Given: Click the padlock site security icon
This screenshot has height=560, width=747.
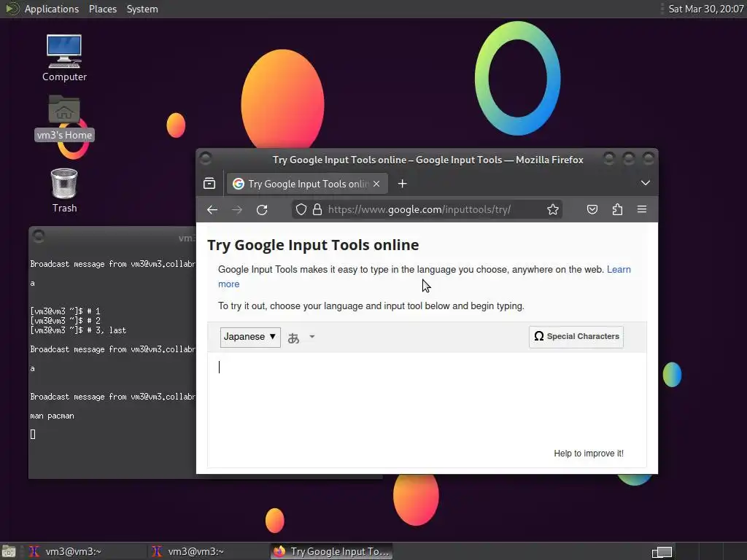Looking at the screenshot, I should [317, 209].
